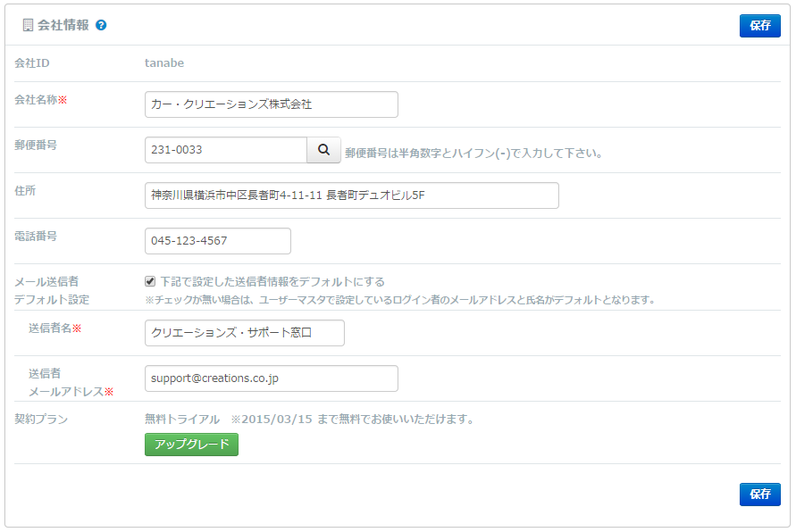
Task: Click the postal code search magnifier button
Action: [x=323, y=150]
